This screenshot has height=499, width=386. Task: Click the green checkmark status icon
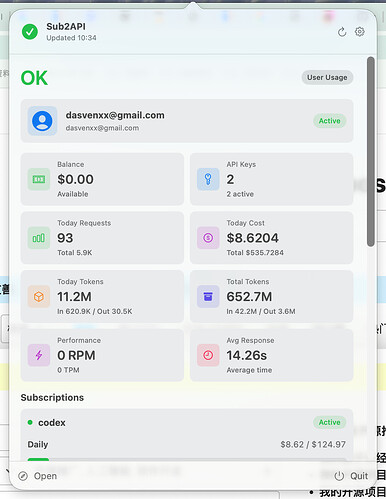30,32
